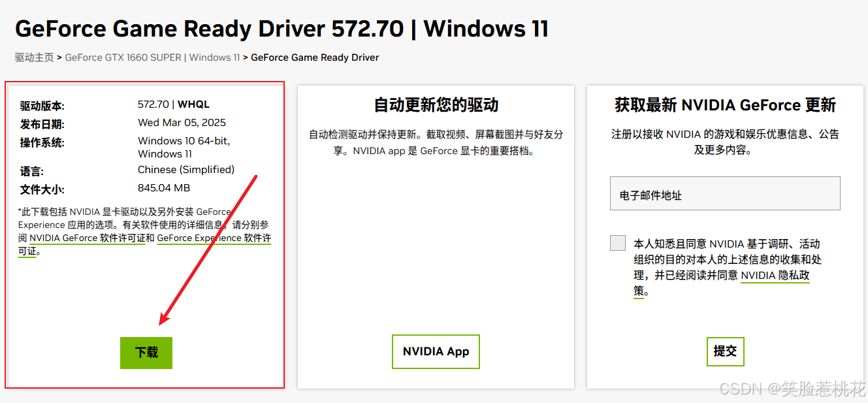Open GeForce GTX 1660 SUPER breadcrumb
The width and height of the screenshot is (868, 403).
(x=152, y=57)
